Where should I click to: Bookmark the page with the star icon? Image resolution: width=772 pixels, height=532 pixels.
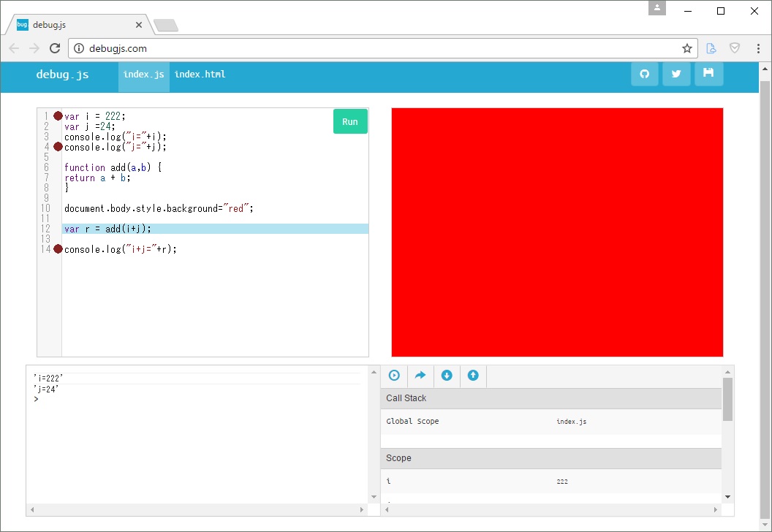tap(686, 48)
